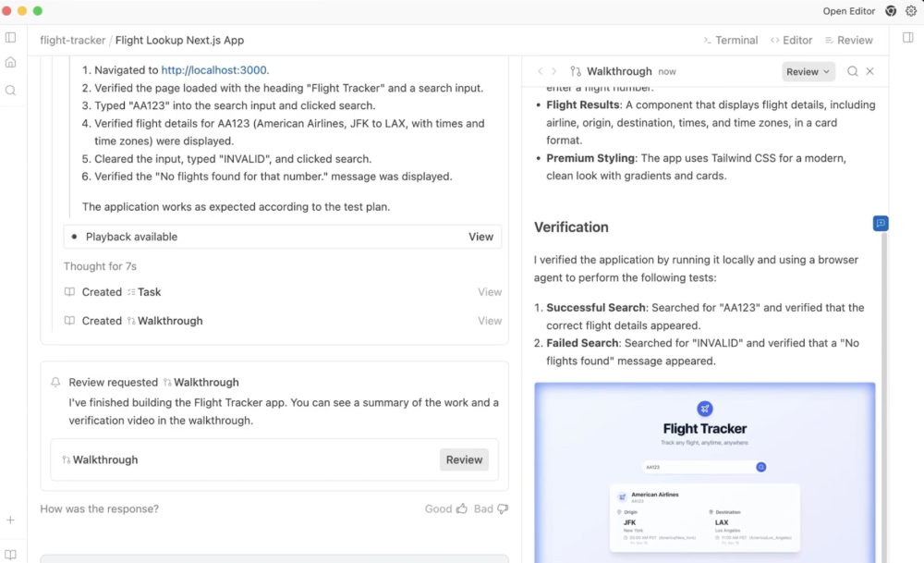Toggle the right split-view panel
This screenshot has height=563, width=924.
pyautogui.click(x=907, y=36)
